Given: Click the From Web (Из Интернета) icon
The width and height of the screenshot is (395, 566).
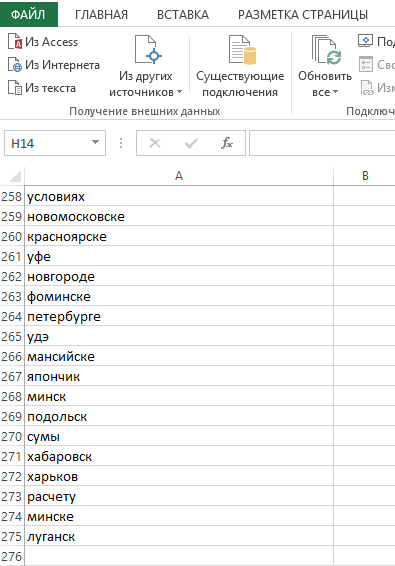Looking at the screenshot, I should click(15, 65).
